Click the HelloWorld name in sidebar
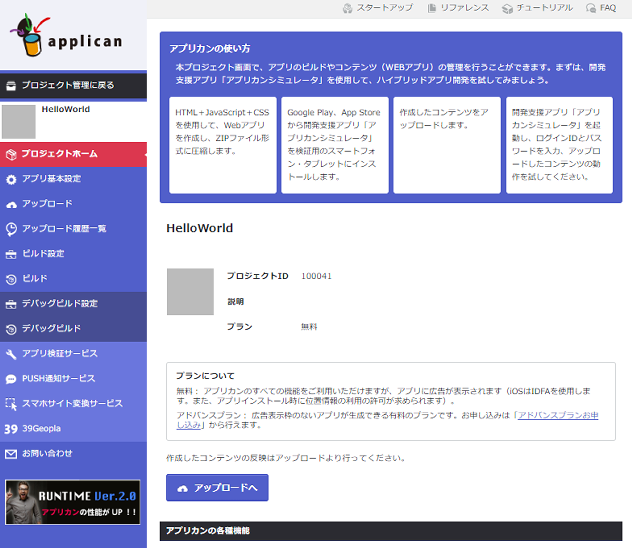The width and height of the screenshot is (632, 548). coord(66,109)
